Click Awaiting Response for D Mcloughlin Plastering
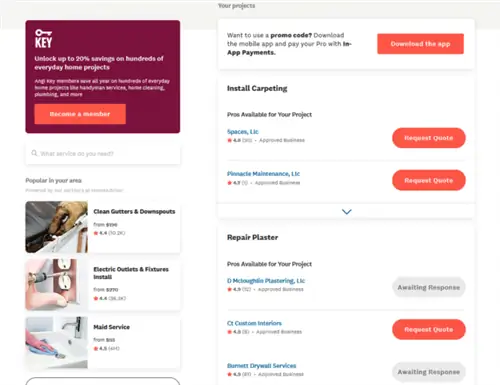Viewport: 500px width, 385px height. 429,287
